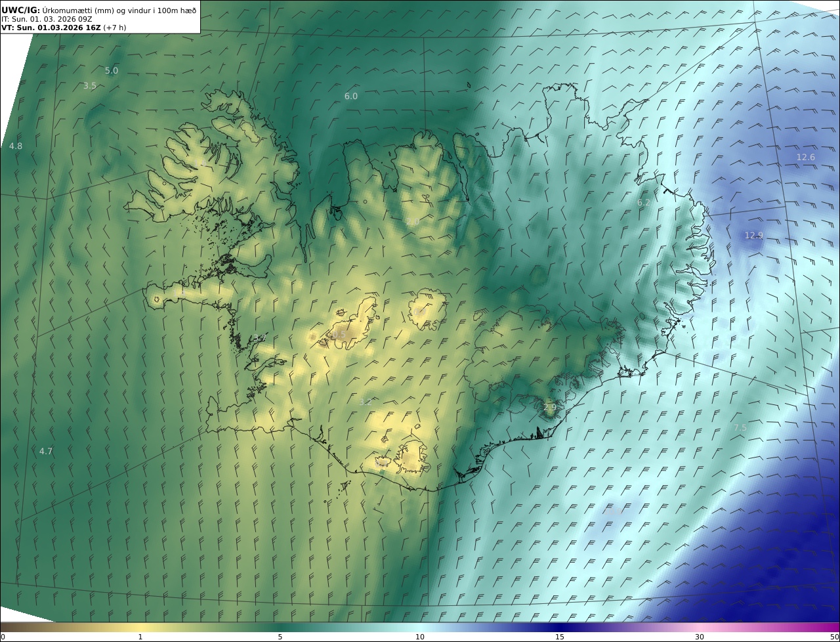Click the valid time line 'VT: Sun. 01.03.2026 16Z'
Viewport: 840px width, 642px height.
click(51, 28)
